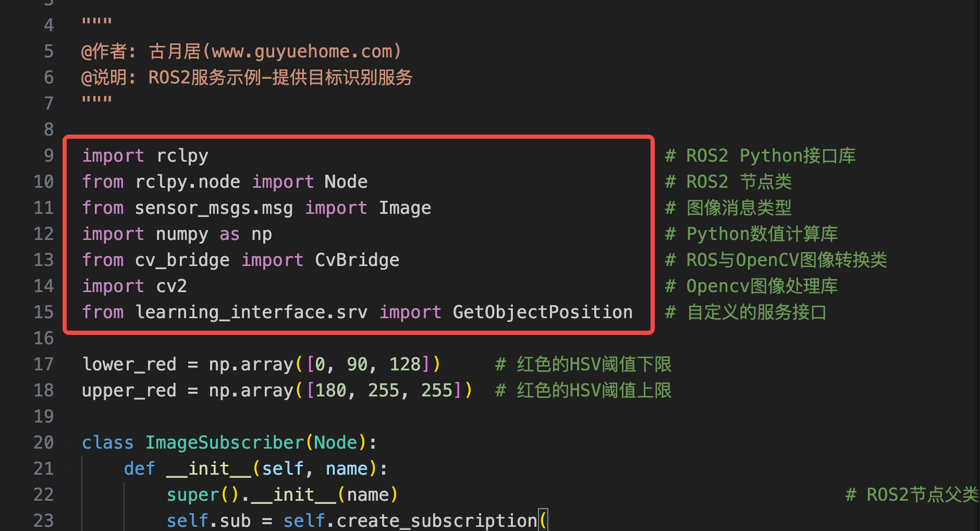Click line number 12 in gutter
Viewport: 980px width, 531px height.
[44, 234]
